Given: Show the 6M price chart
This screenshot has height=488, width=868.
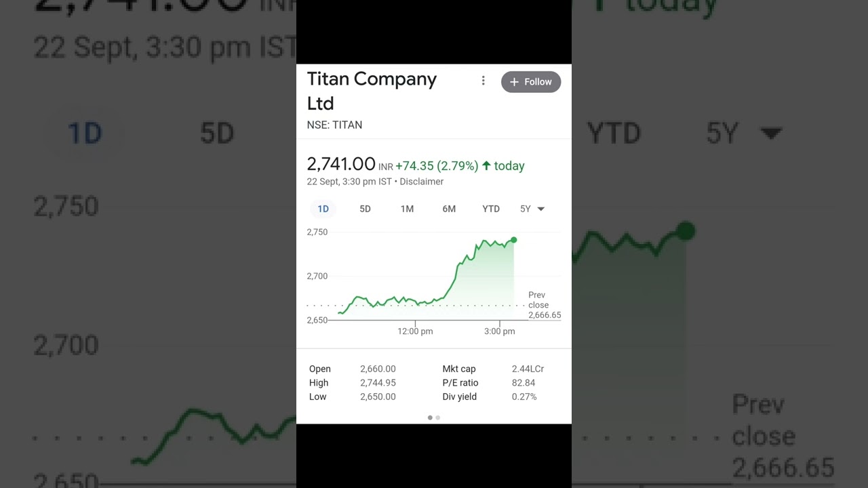Looking at the screenshot, I should (x=449, y=209).
